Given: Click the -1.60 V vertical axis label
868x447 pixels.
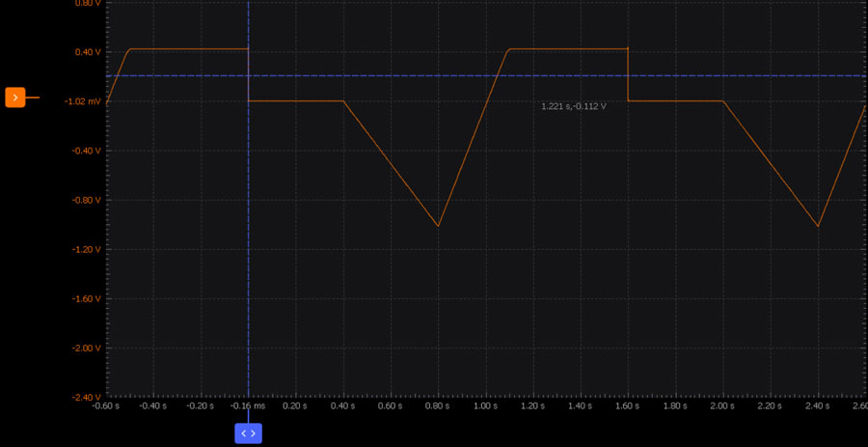Looking at the screenshot, I should pos(87,298).
